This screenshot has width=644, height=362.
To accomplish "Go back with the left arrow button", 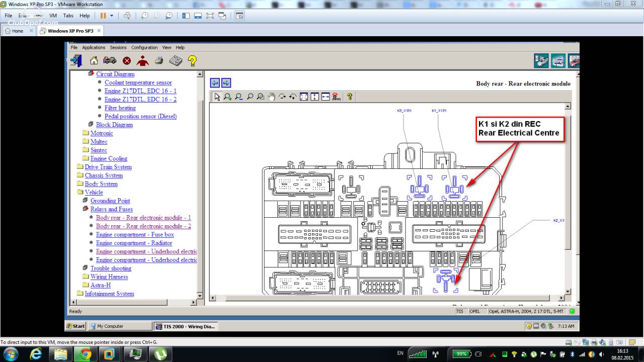I will click(215, 83).
